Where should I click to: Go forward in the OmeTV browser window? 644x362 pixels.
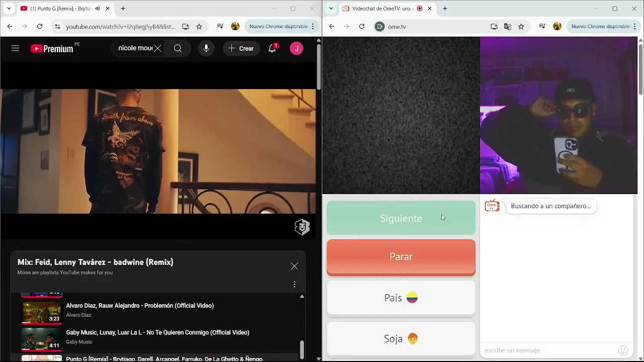[x=347, y=27]
